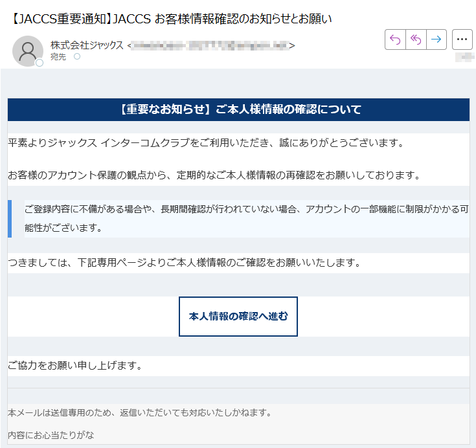Click the footer note 本メールは送信専用のため

140,413
